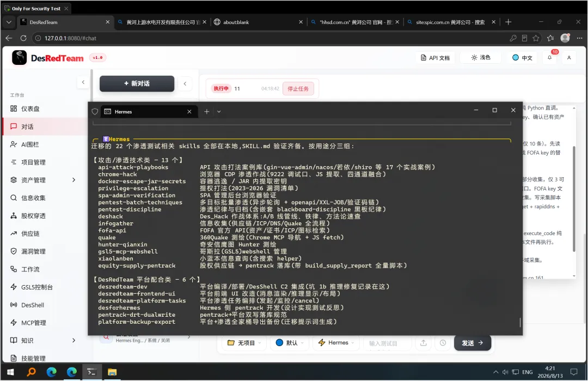Open File Explorer from the taskbar
588x381 pixels.
point(112,372)
